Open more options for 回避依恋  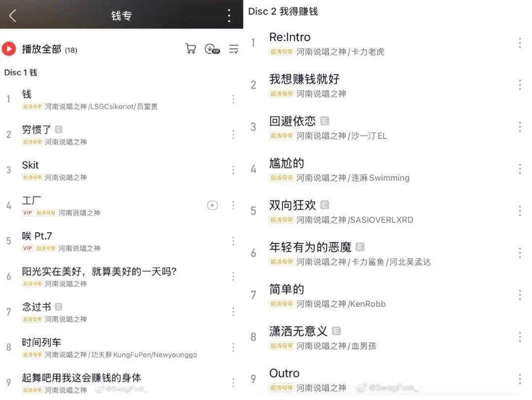520,127
